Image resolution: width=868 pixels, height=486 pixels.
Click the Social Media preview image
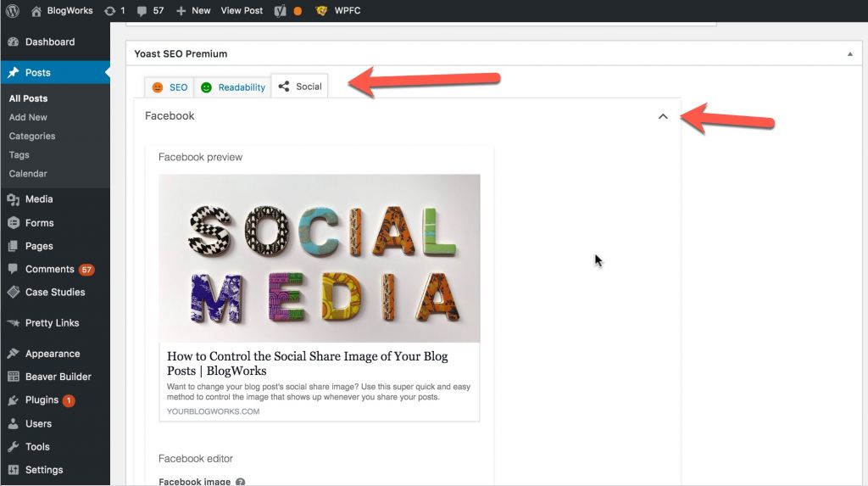click(319, 258)
